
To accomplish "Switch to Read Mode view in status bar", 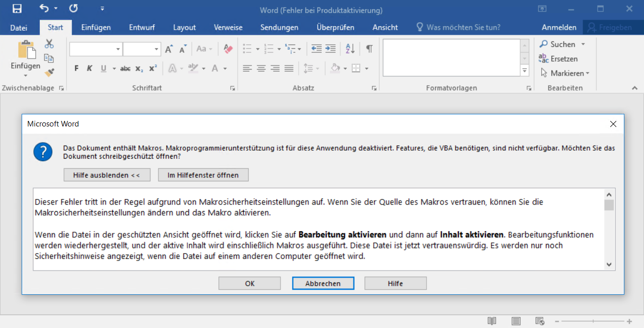I will [x=492, y=321].
